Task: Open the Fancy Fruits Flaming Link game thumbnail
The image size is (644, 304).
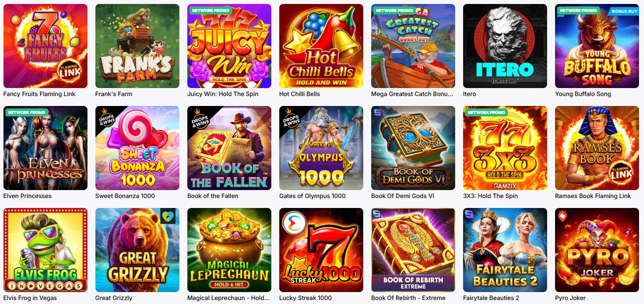Action: click(x=45, y=46)
